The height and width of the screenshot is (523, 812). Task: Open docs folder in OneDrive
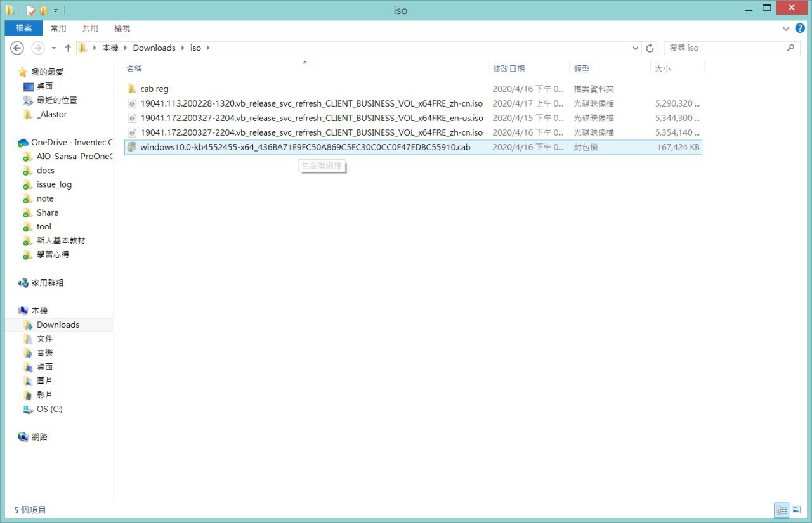click(46, 171)
